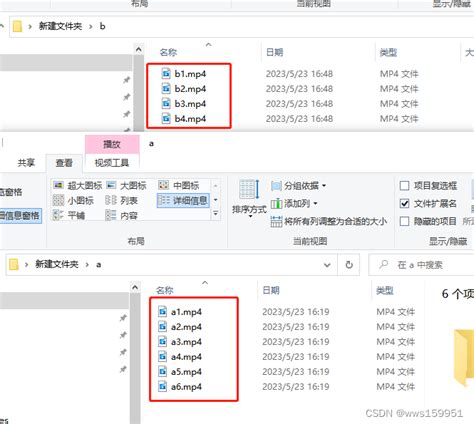474x424 pixels.
Task: Click 新建文件夹 breadcrumb in window a
Action: 57,265
